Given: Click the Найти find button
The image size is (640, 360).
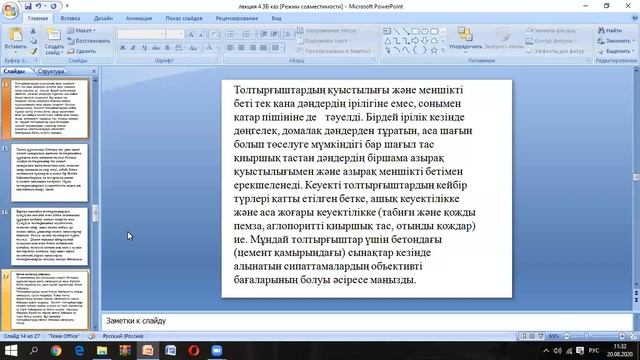Looking at the screenshot, I should [x=610, y=31].
